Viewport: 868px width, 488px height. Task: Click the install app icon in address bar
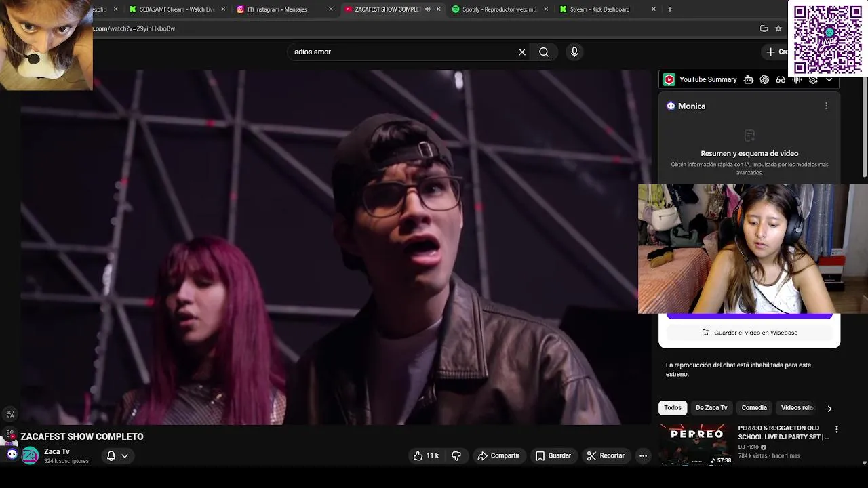pos(764,28)
